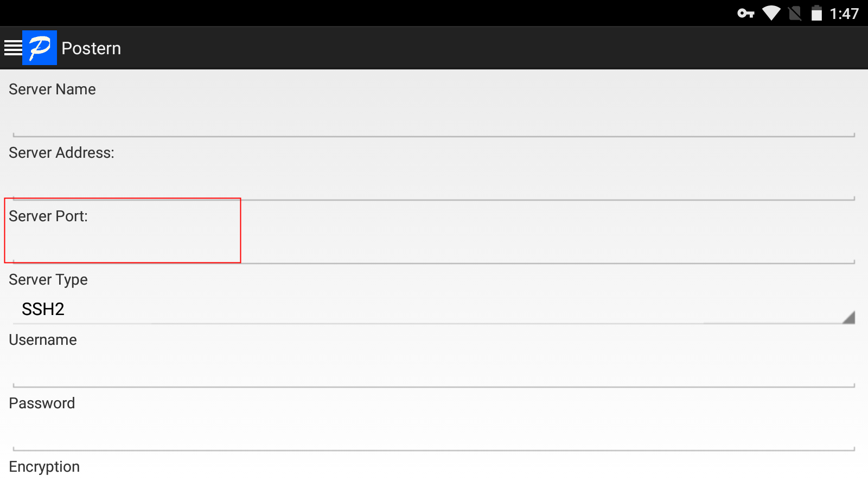Click the Server Type label

pos(48,280)
